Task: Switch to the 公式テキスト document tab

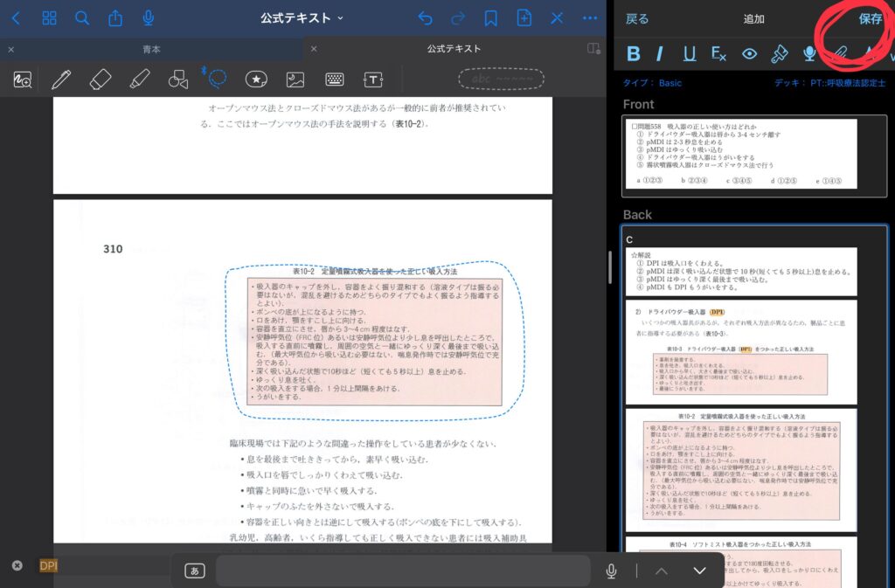Action: pos(454,49)
